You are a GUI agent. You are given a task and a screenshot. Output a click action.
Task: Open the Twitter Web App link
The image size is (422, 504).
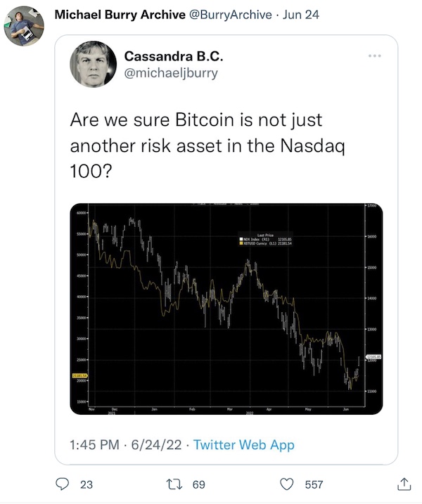(x=244, y=445)
